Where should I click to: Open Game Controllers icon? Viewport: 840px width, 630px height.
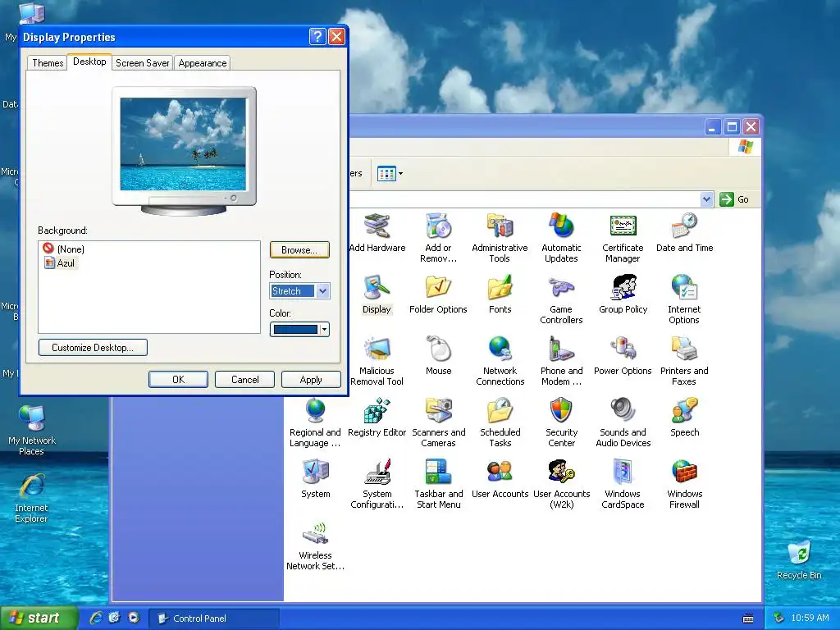click(x=561, y=299)
